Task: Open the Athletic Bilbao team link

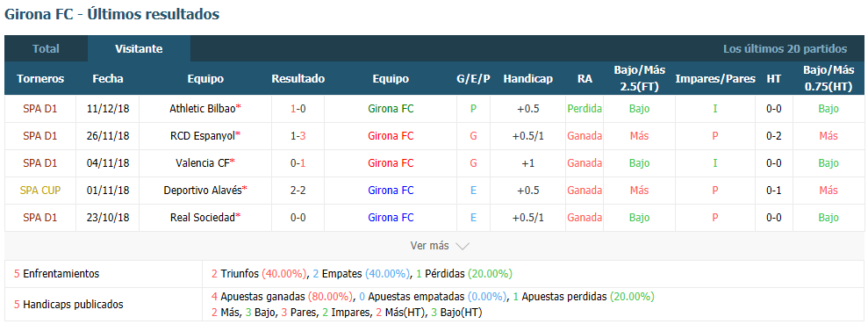Action: point(203,109)
